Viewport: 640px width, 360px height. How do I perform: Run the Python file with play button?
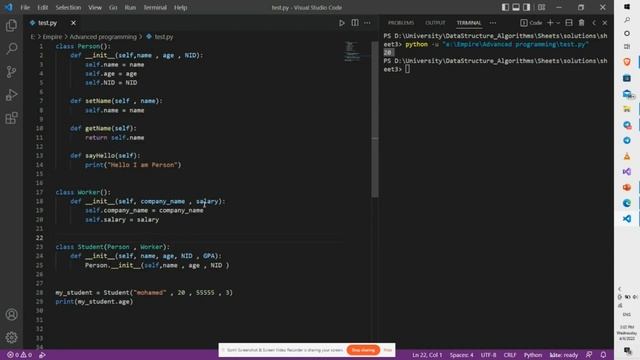tap(342, 23)
